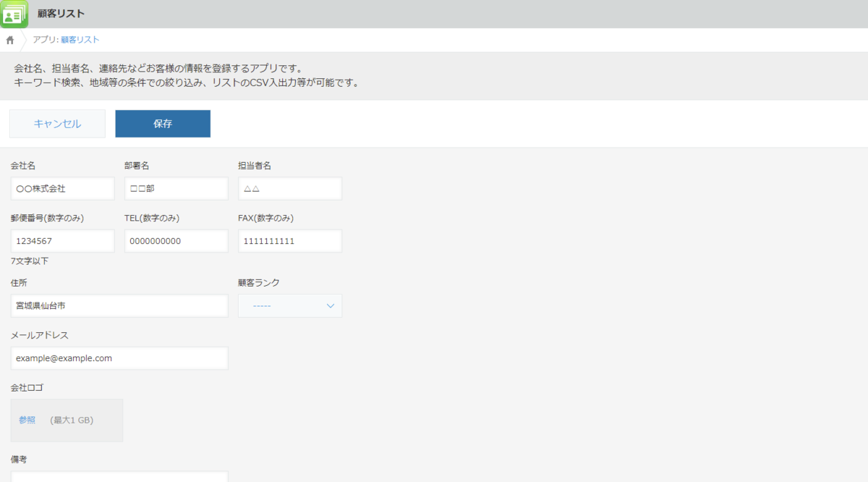Click the 備考 text area at the bottom
Viewport: 868px width, 482px height.
[119, 478]
